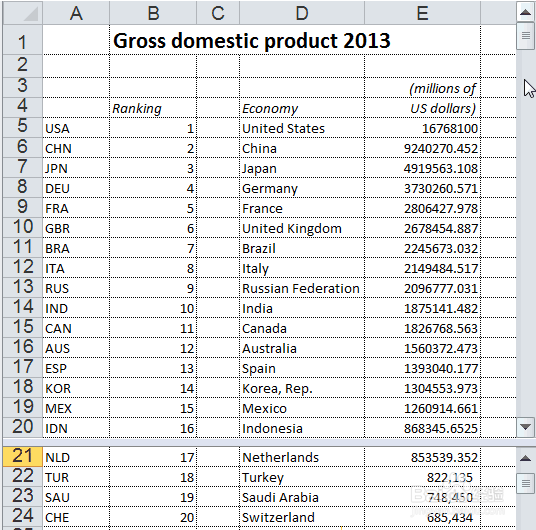Click the 'United Kingdom' cell
The image size is (536, 530).
302,228
